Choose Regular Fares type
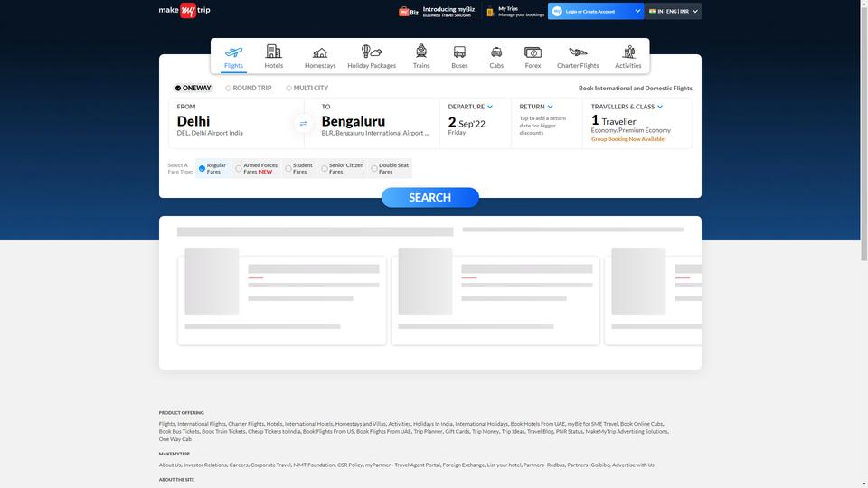The image size is (868, 488). 213,168
